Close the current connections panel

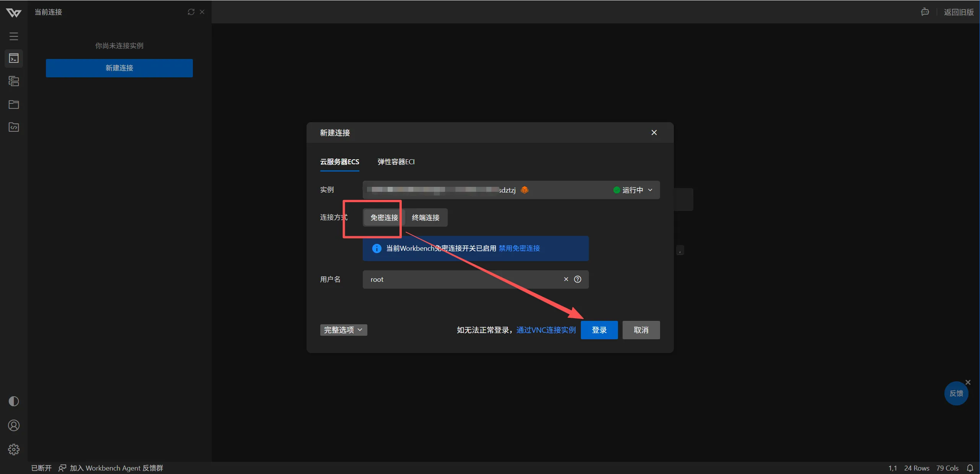click(x=202, y=12)
